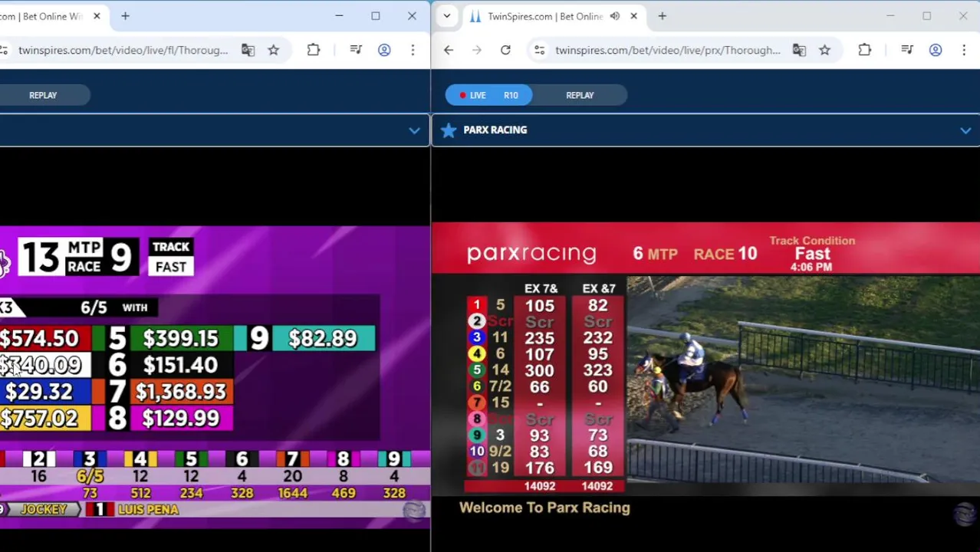Image resolution: width=980 pixels, height=552 pixels.
Task: Click the right window address bar URL
Action: pos(667,50)
